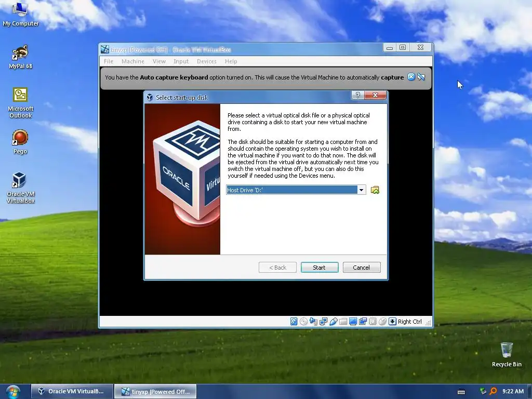Click the mouse integration status icon

pyautogui.click(x=382, y=321)
